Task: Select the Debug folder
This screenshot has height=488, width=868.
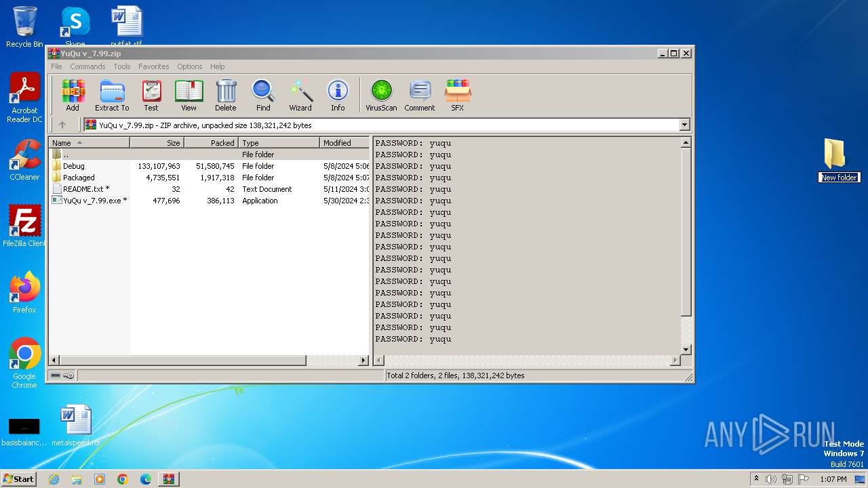Action: [x=210, y=166]
